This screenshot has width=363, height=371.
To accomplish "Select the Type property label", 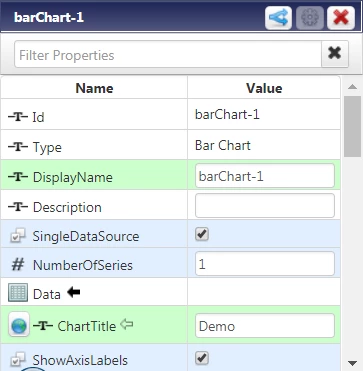I will 47,147.
